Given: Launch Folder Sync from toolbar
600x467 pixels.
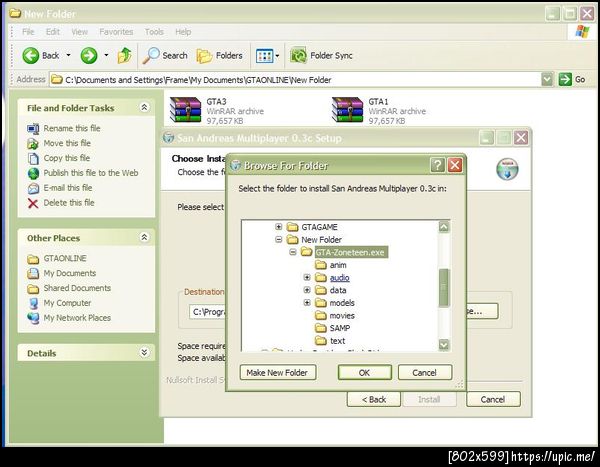Looking at the screenshot, I should pyautogui.click(x=321, y=56).
